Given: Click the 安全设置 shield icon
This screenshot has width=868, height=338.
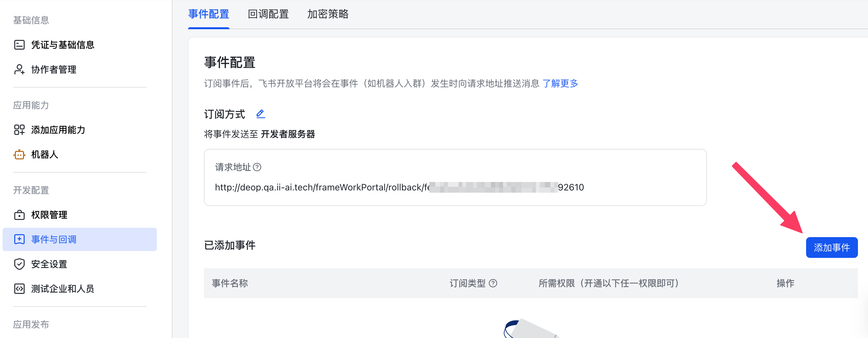Looking at the screenshot, I should click(x=19, y=264).
